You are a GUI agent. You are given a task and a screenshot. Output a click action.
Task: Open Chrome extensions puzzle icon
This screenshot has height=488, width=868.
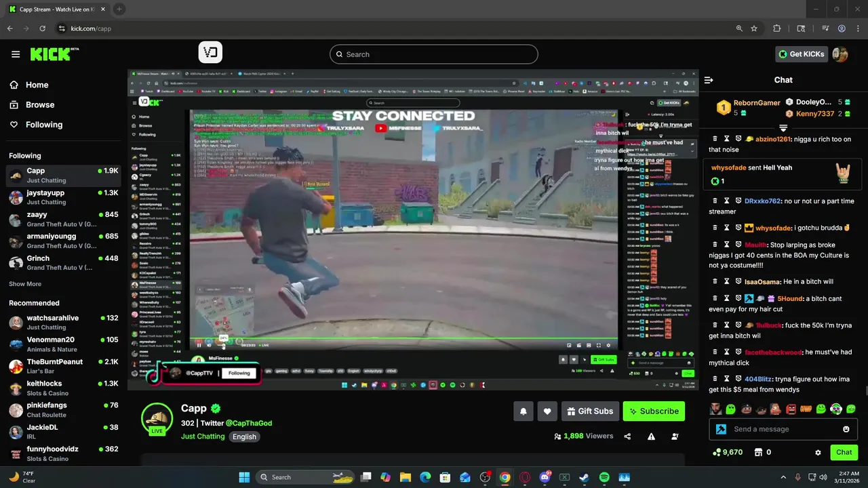[x=777, y=28]
